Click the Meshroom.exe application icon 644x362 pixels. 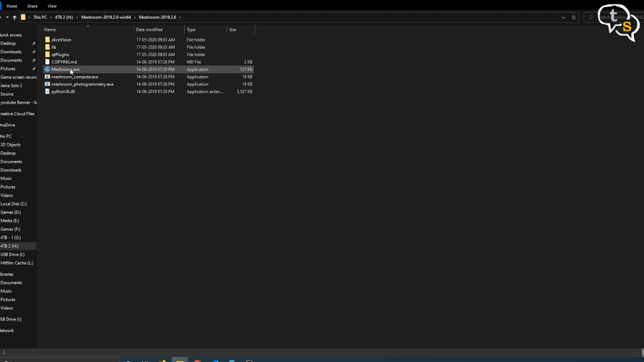pos(47,69)
